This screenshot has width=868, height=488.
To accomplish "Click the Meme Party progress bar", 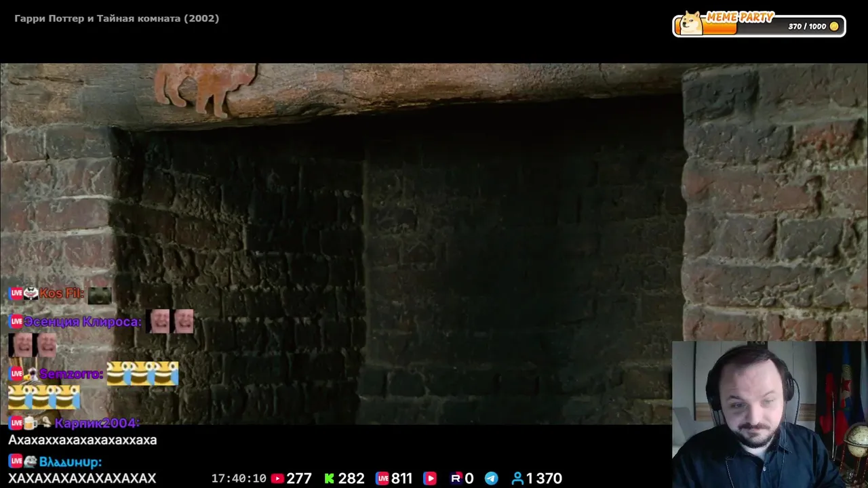I will point(759,26).
